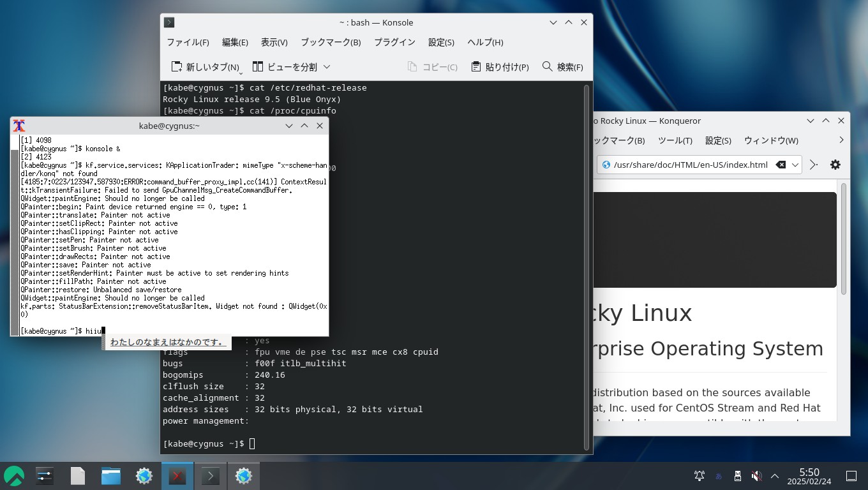The image size is (868, 490).
Task: Expand hidden system tray icons arrow
Action: (x=775, y=476)
